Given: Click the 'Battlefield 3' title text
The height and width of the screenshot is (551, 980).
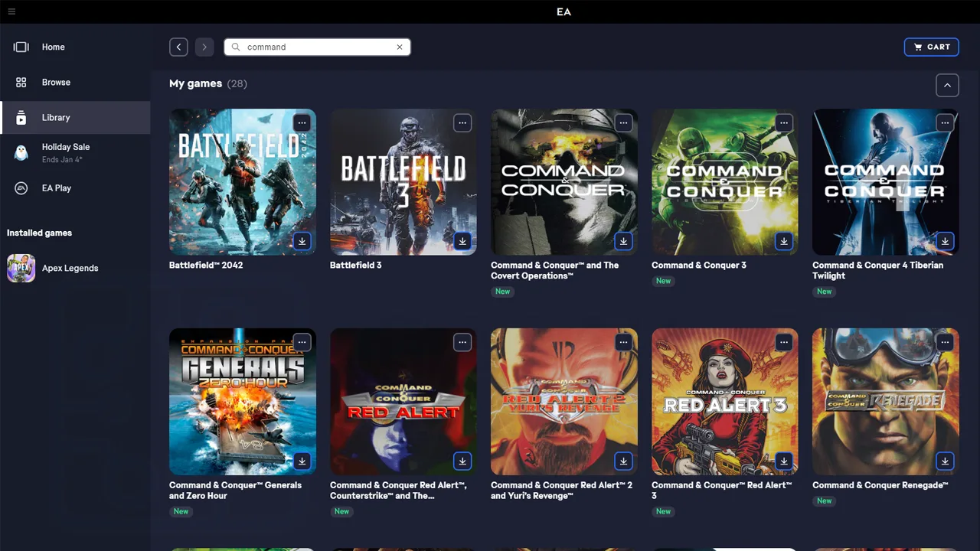Looking at the screenshot, I should 355,265.
